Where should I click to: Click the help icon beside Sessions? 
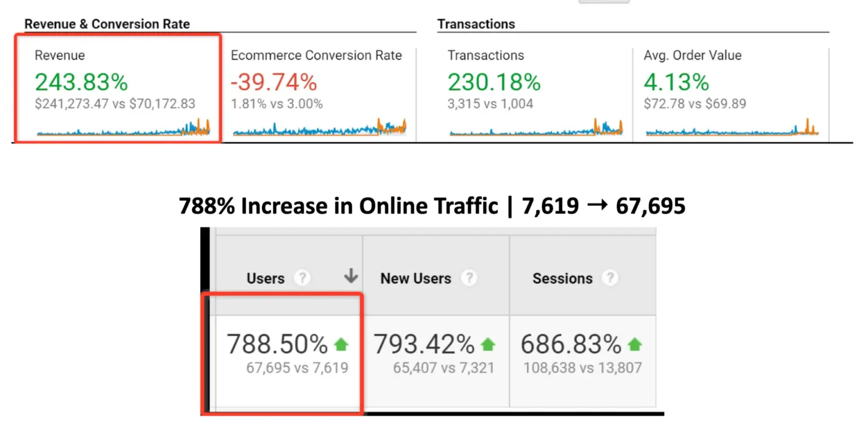pos(609,278)
